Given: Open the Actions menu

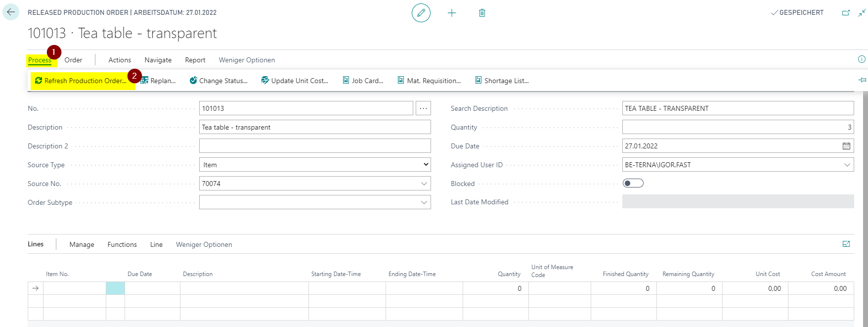Looking at the screenshot, I should tap(120, 60).
